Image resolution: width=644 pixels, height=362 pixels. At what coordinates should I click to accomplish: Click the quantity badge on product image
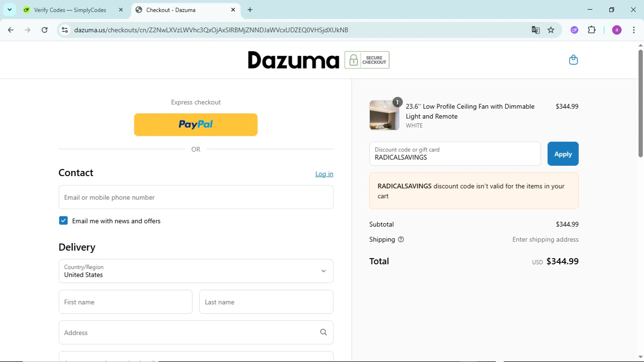pyautogui.click(x=398, y=102)
